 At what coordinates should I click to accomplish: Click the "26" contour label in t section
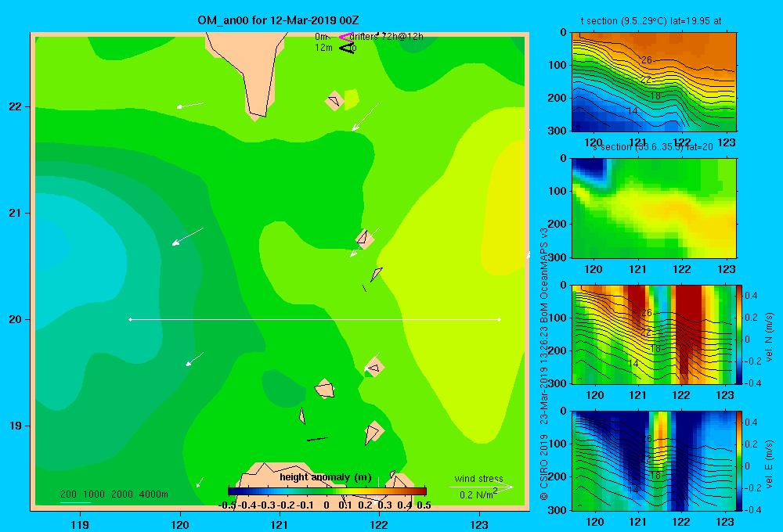click(647, 60)
